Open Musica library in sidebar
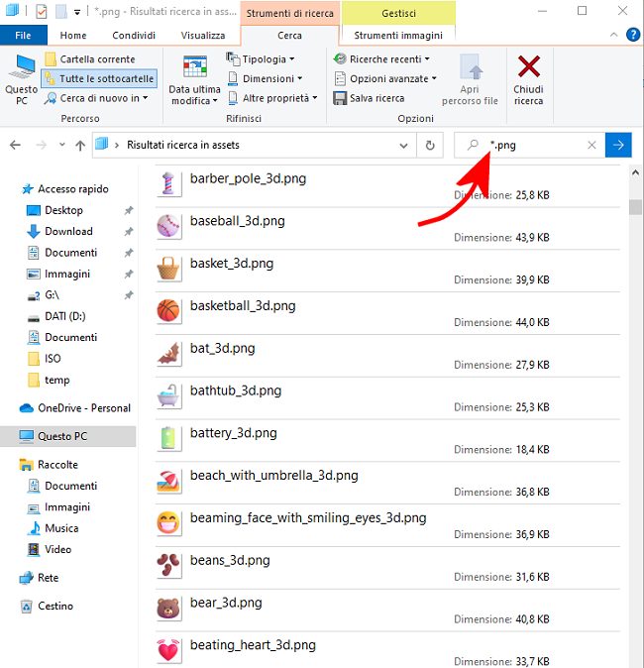This screenshot has width=644, height=668. pyautogui.click(x=53, y=528)
